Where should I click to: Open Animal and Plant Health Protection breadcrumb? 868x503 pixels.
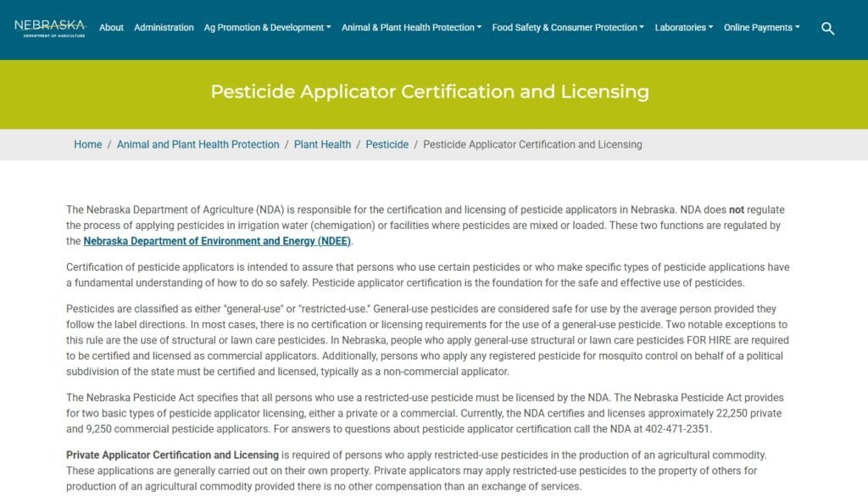[x=198, y=144]
